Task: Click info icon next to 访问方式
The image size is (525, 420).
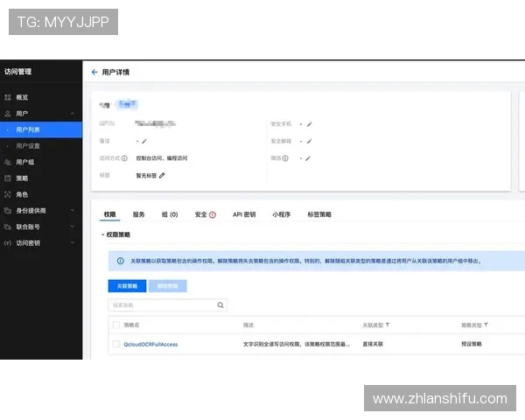Action: click(124, 158)
